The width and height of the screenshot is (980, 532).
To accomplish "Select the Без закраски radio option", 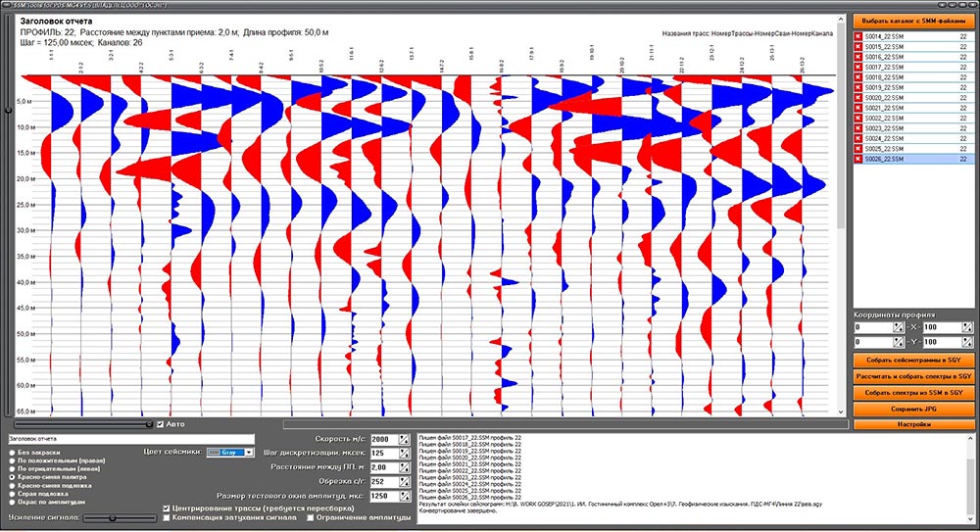I will (12, 452).
